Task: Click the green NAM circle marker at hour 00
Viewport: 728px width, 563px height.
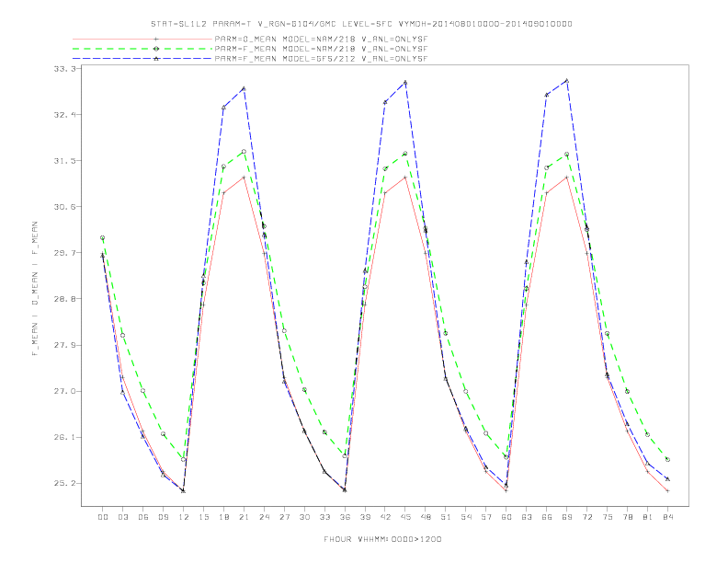Action: [x=103, y=237]
